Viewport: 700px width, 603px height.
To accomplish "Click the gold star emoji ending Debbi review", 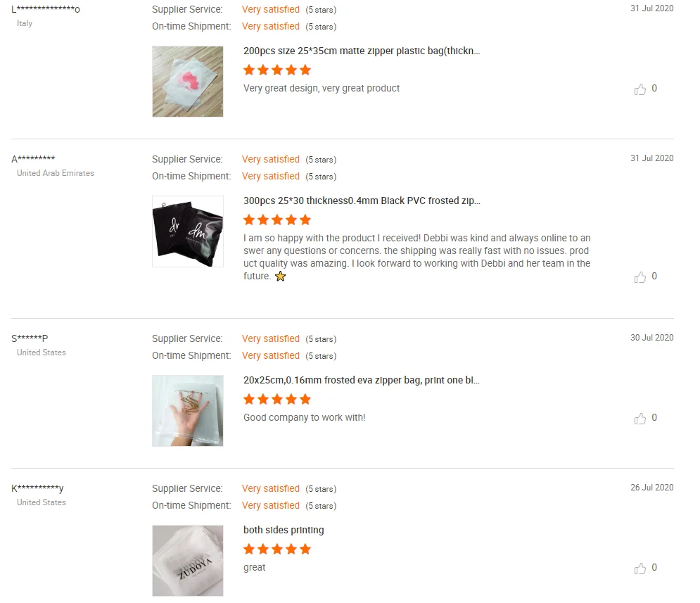I will [x=280, y=277].
